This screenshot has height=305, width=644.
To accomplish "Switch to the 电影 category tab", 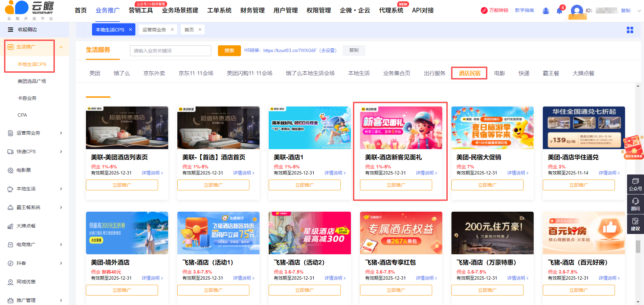I will [x=499, y=73].
